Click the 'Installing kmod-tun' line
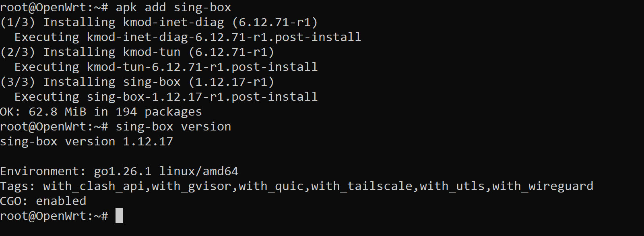The width and height of the screenshot is (644, 236). point(137,52)
